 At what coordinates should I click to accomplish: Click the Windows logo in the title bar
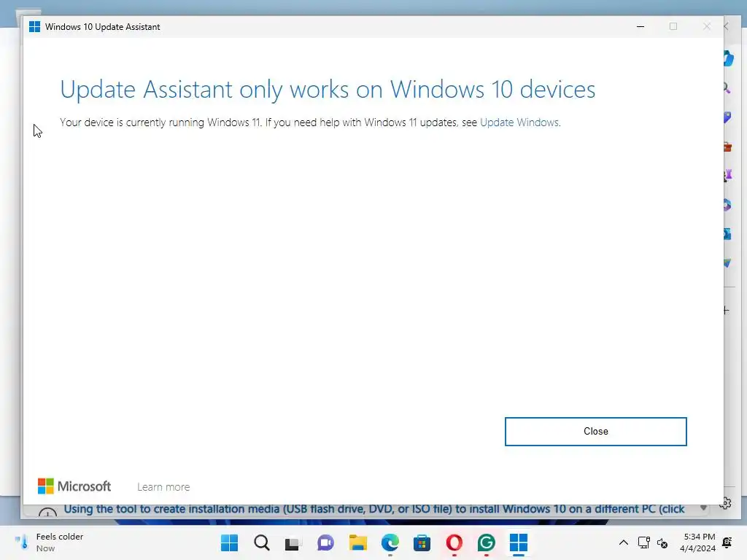pos(34,27)
